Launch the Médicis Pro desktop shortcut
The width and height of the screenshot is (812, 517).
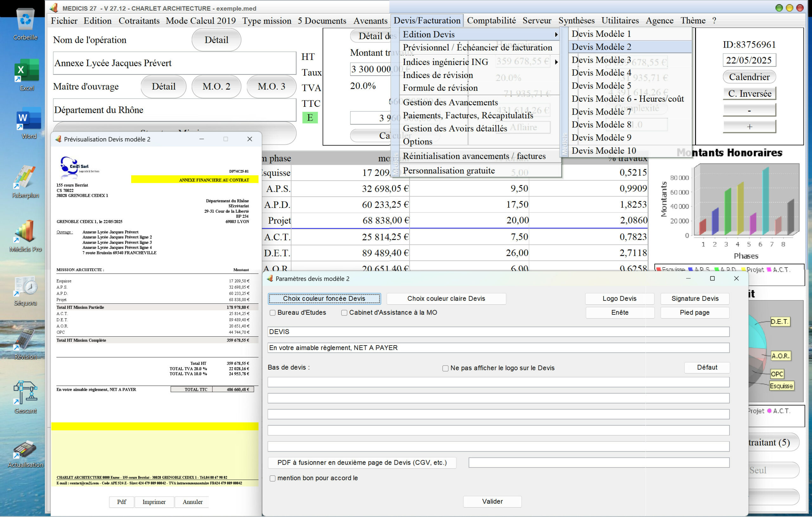click(25, 235)
